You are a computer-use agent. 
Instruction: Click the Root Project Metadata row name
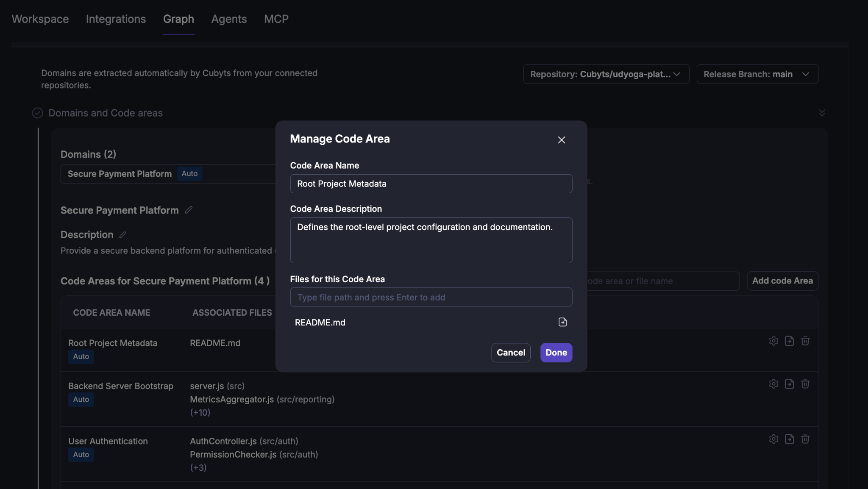[x=113, y=343]
